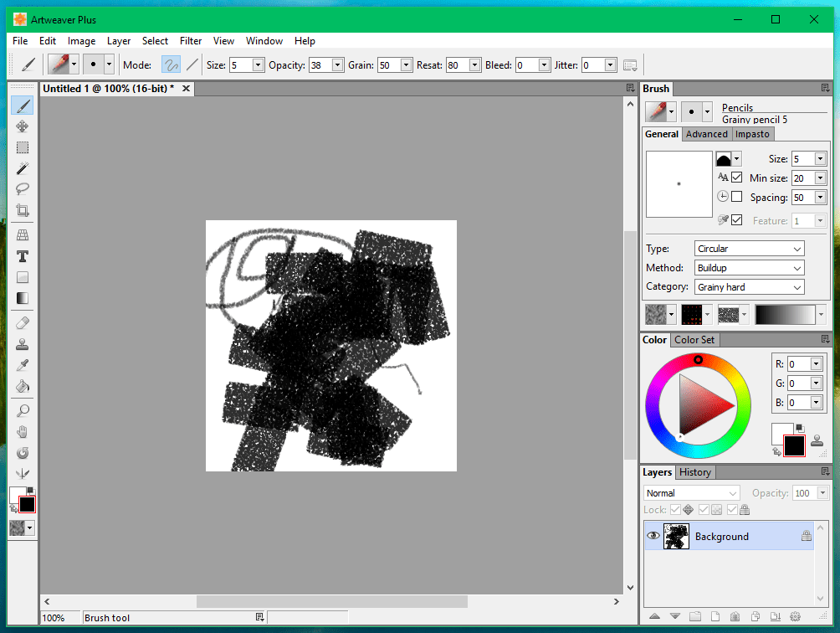Switch to the Impasto tab
This screenshot has width=840, height=633.
[x=752, y=134]
